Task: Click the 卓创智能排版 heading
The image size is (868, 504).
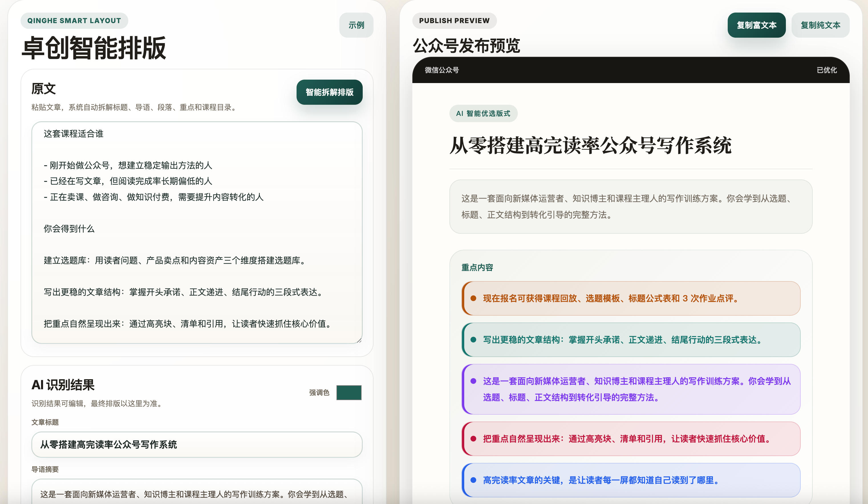Action: coord(94,48)
